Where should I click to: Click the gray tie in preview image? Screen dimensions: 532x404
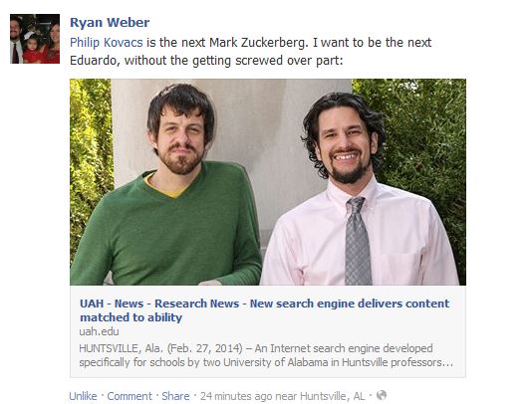[x=358, y=241]
